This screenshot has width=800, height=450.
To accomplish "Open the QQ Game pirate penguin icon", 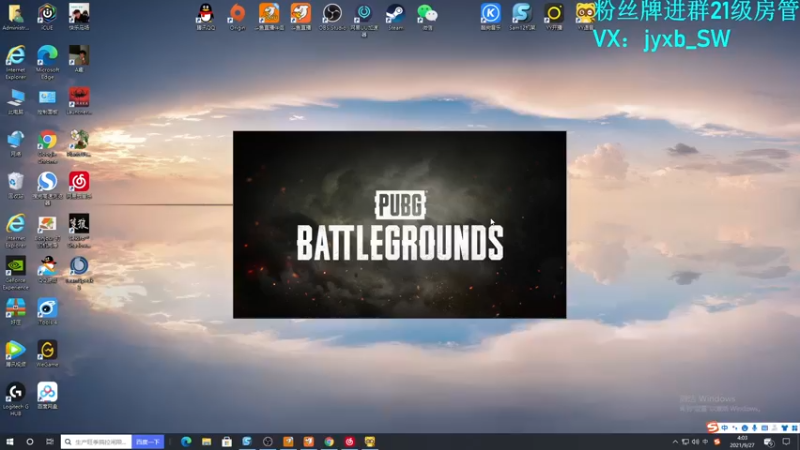I will point(47,269).
